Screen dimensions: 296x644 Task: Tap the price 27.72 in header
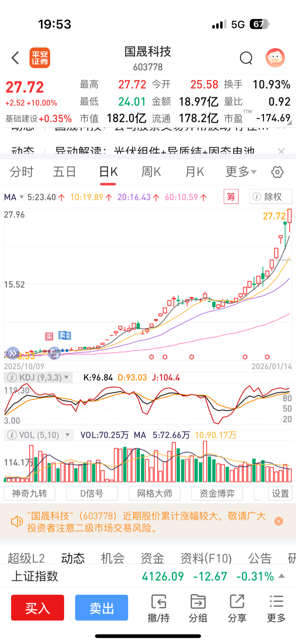pos(25,87)
